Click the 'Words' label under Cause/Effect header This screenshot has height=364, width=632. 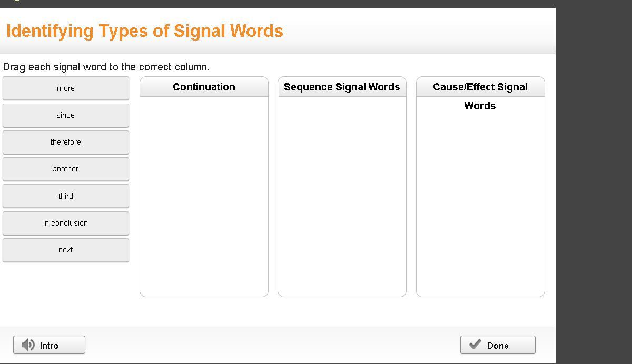[x=480, y=106]
